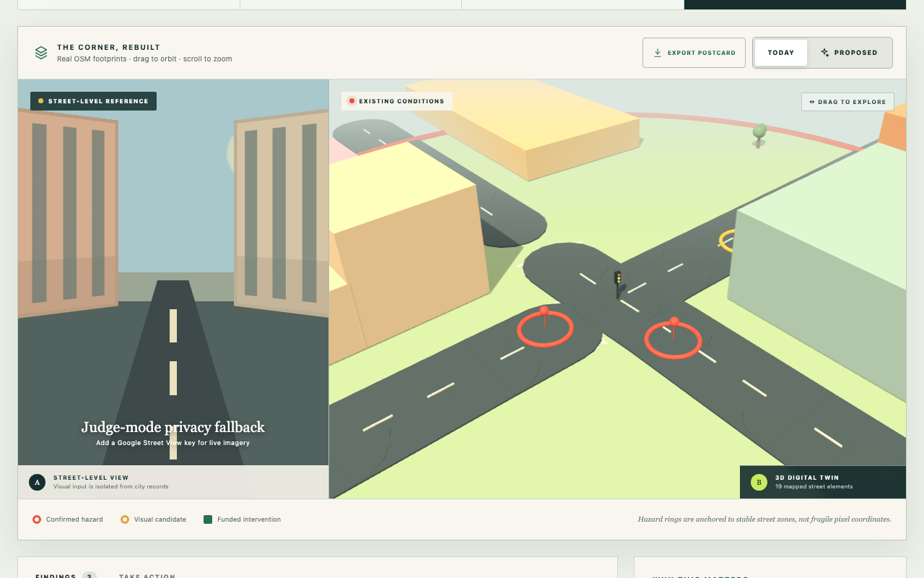Click The Corner, Rebuilt heading
The image size is (924, 578).
pyautogui.click(x=109, y=48)
